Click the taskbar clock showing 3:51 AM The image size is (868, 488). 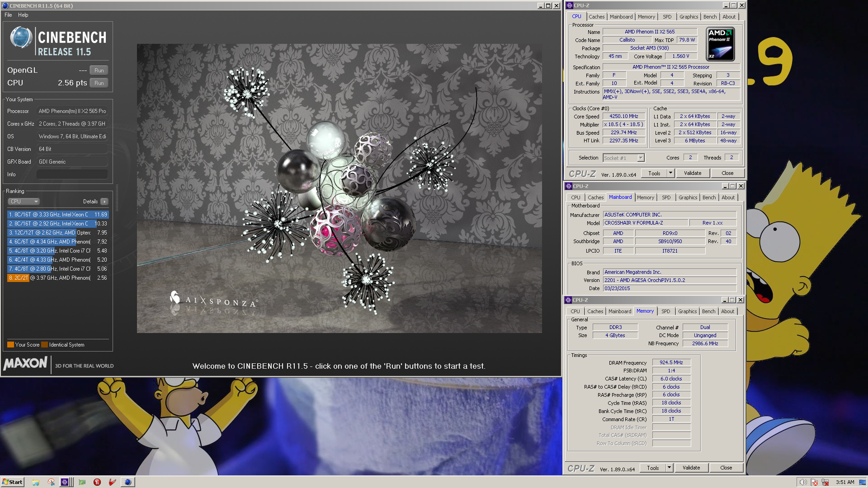pos(845,482)
